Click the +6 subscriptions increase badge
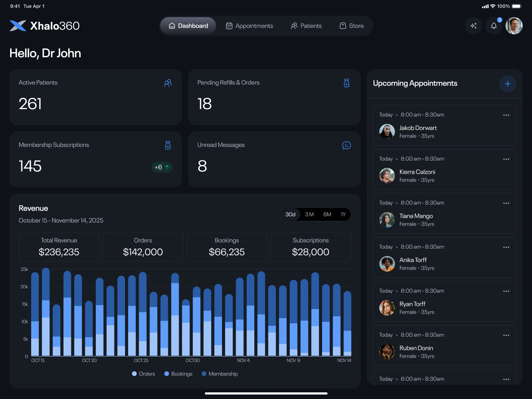 (x=162, y=167)
